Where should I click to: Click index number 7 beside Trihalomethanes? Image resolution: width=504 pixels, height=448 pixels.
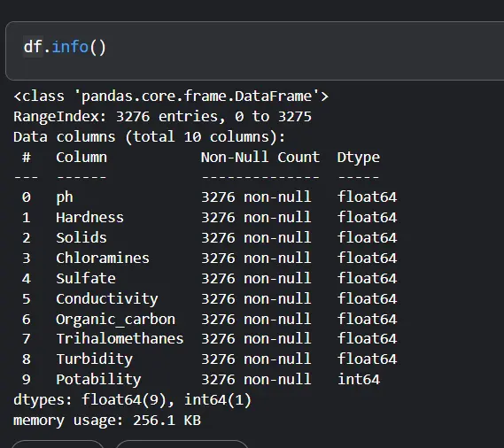pyautogui.click(x=27, y=339)
